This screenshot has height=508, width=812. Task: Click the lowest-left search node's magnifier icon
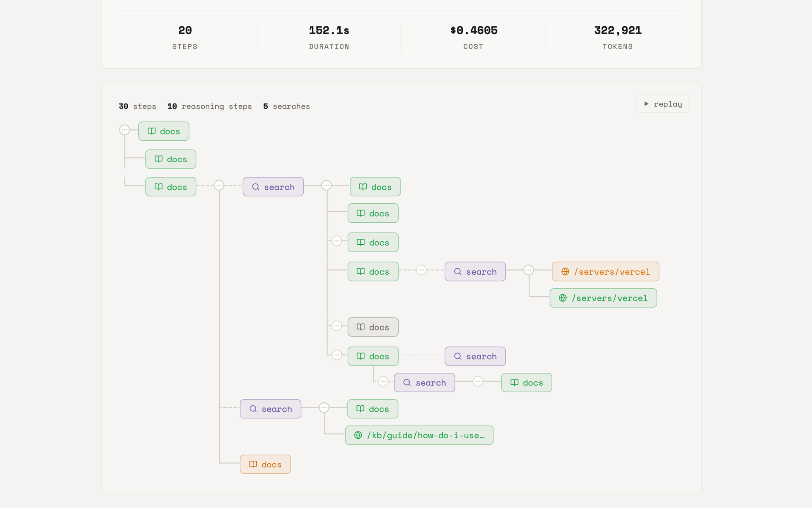point(253,409)
